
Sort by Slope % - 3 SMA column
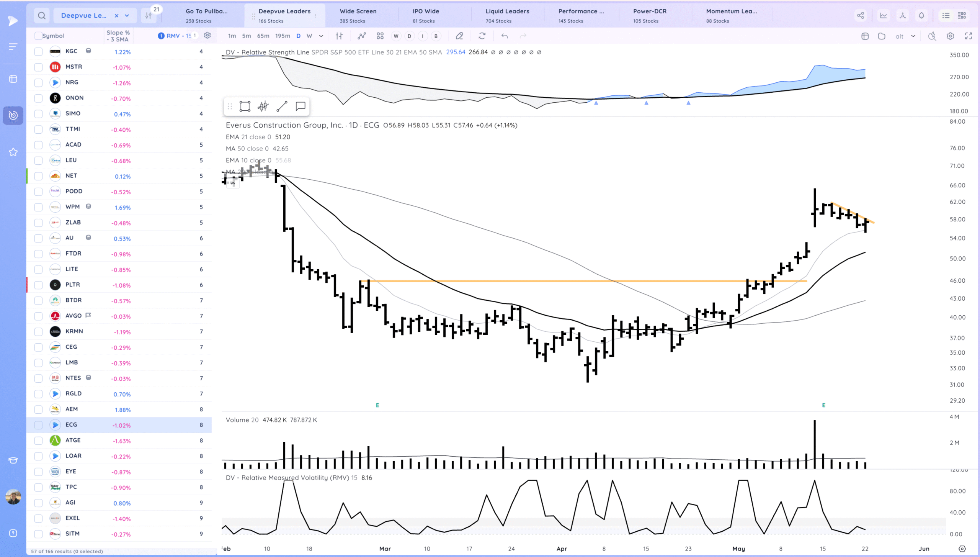118,36
